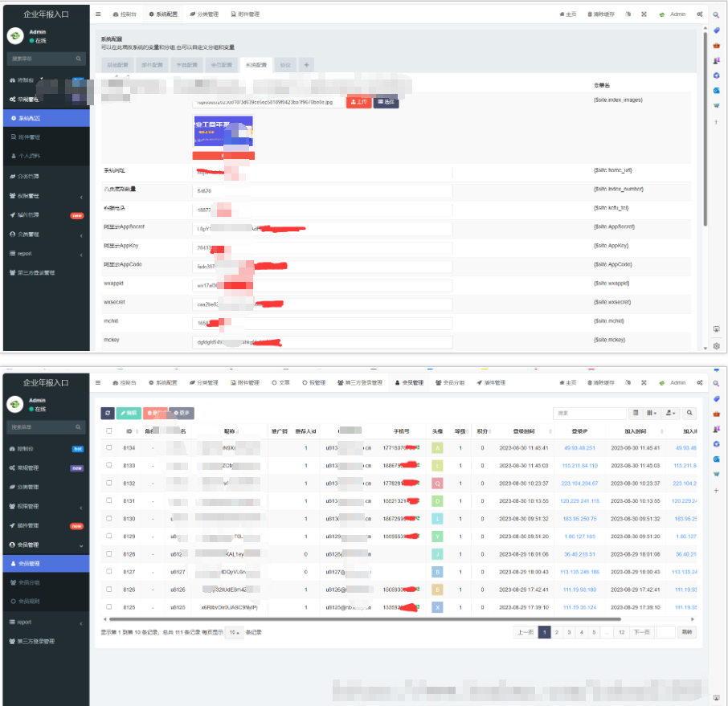The image size is (728, 706).
Task: Select the checkbox for row ID 8125
Action: 109,607
